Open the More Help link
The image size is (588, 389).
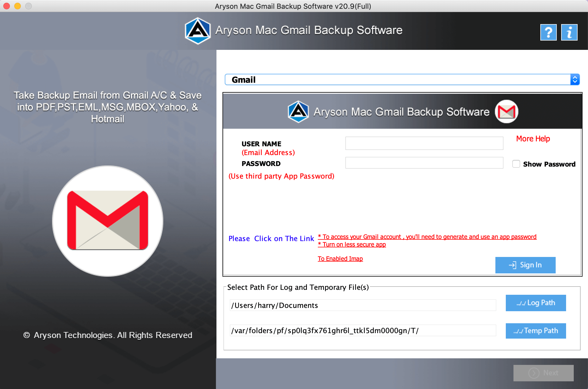point(533,139)
